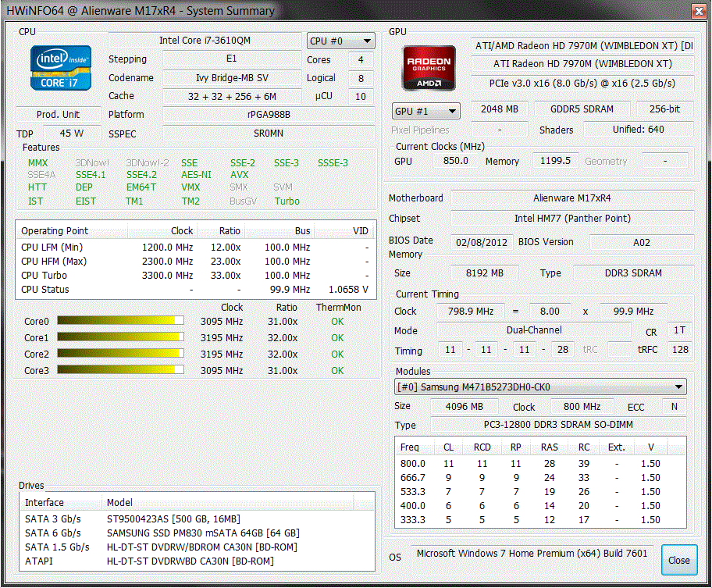Select the ATAPI HL-DT-ST DVDRWBD row
Image resolution: width=712 pixels, height=588 pixels.
point(198,561)
